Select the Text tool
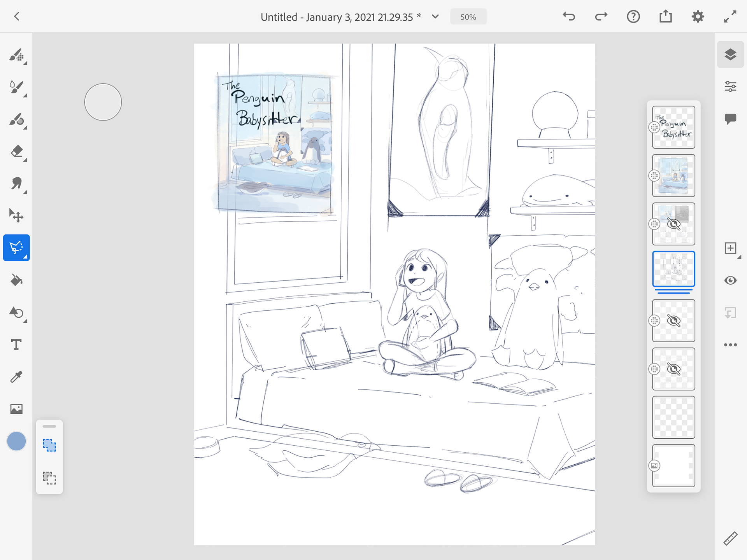747x560 pixels. click(x=16, y=345)
